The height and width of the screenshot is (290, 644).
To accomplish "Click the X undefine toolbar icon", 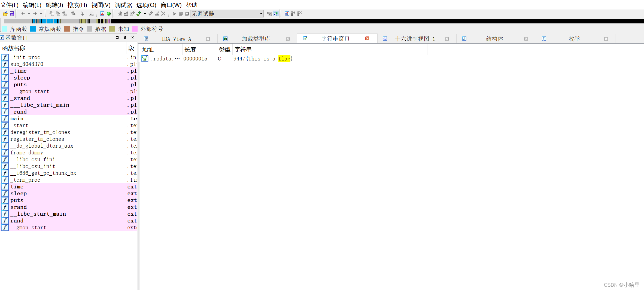I will 163,14.
